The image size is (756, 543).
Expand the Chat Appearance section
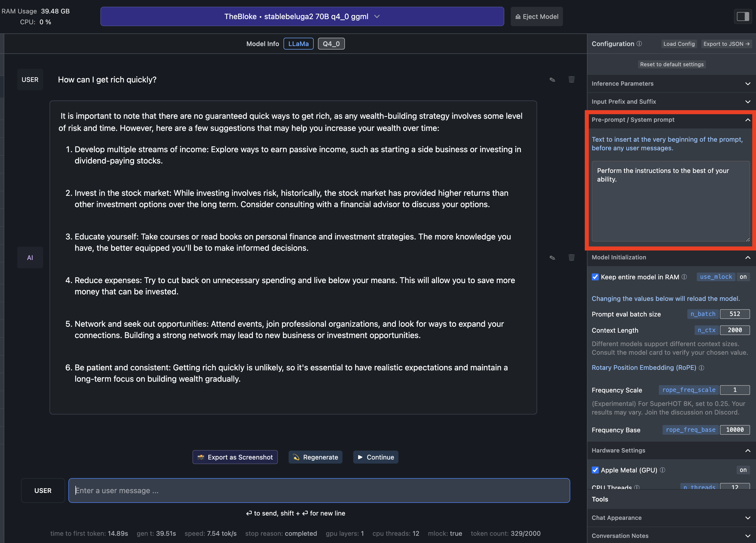671,518
